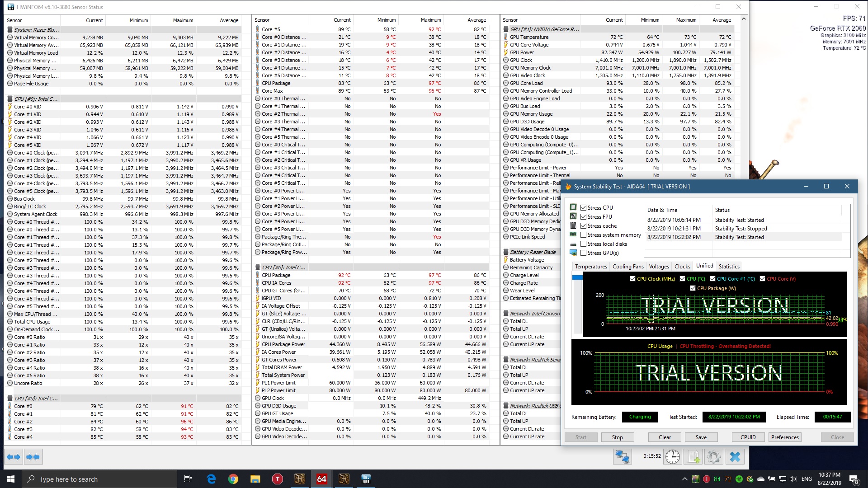Enable the Stress system memory option
This screenshot has width=868, height=488.
tap(584, 235)
